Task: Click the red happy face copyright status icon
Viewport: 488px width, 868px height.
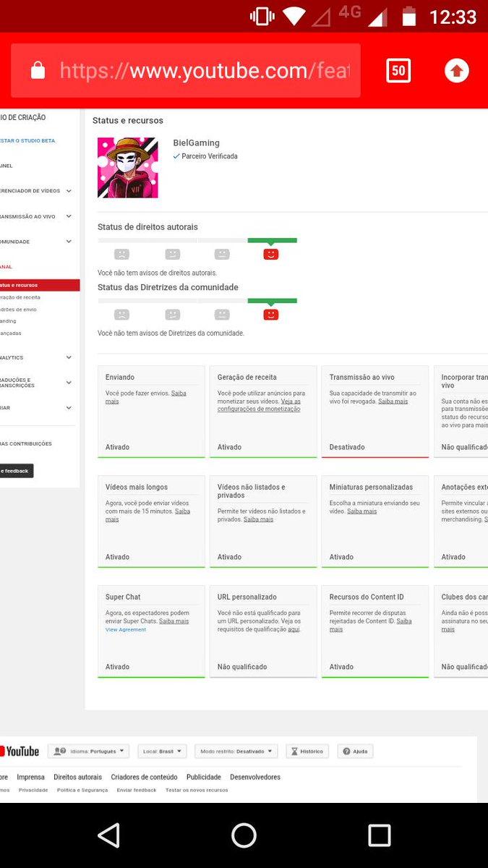Action: (271, 254)
